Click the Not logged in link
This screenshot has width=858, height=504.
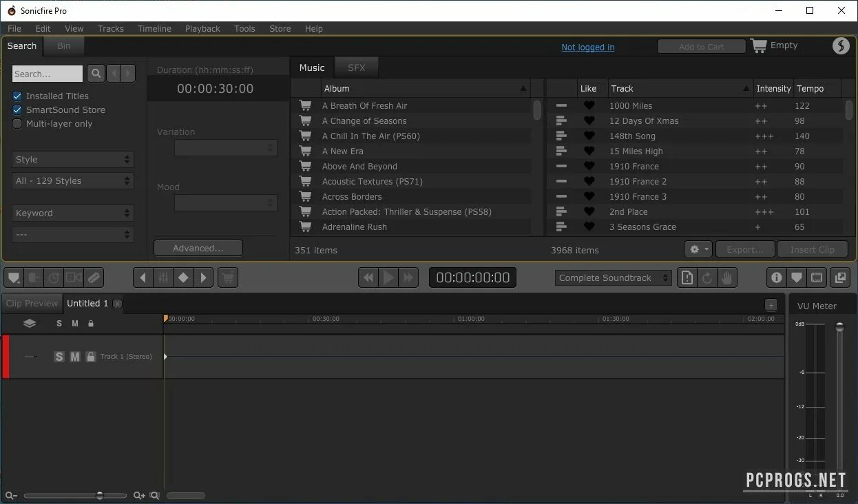pos(588,47)
